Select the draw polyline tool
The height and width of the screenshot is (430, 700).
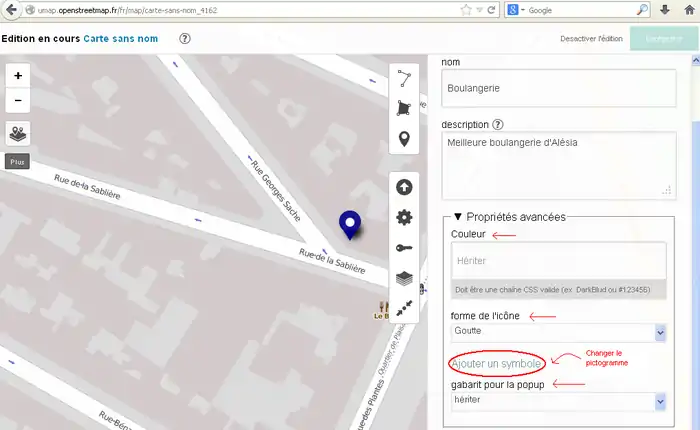404,78
